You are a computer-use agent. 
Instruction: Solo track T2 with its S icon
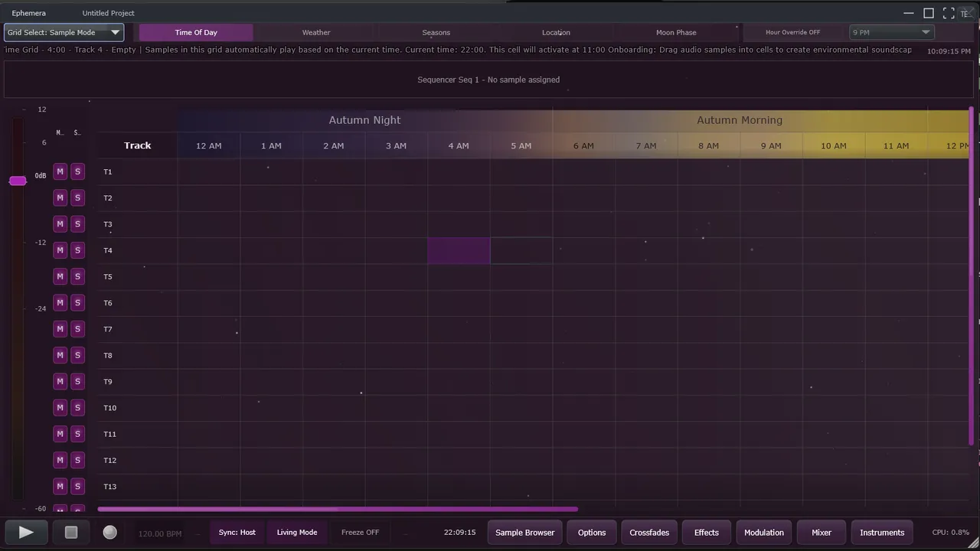[77, 197]
